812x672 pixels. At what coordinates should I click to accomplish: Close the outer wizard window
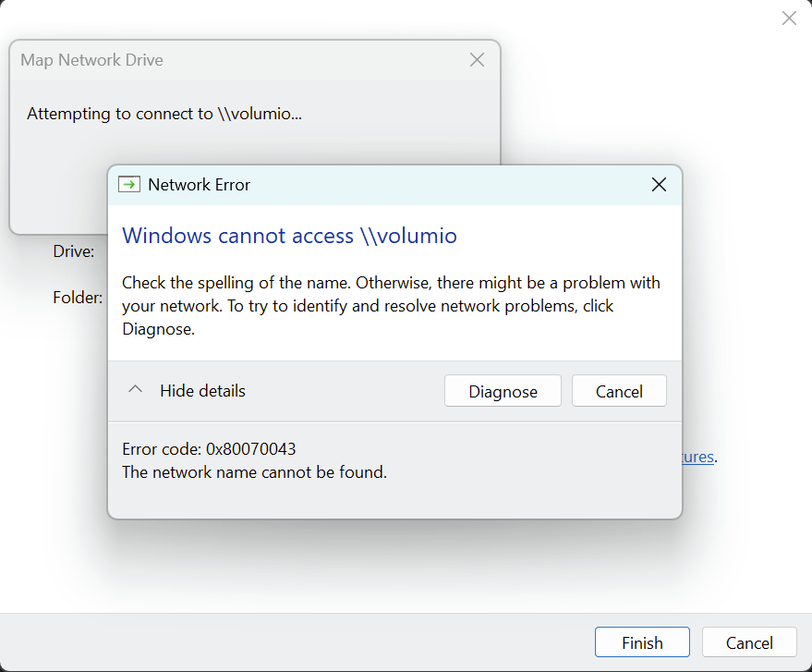pos(789,18)
